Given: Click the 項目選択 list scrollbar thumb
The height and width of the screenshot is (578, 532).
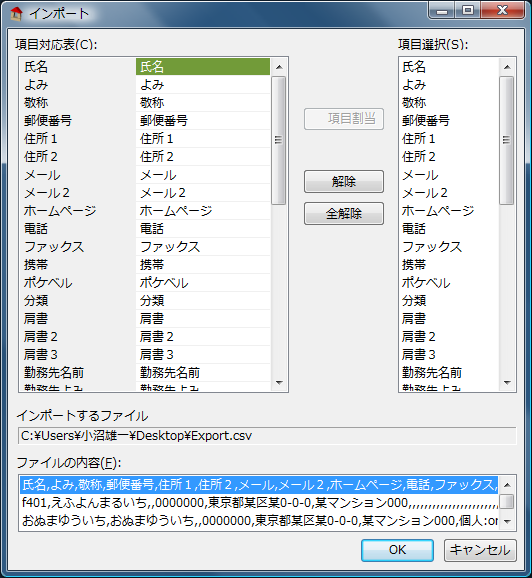Looking at the screenshot, I should [x=507, y=140].
